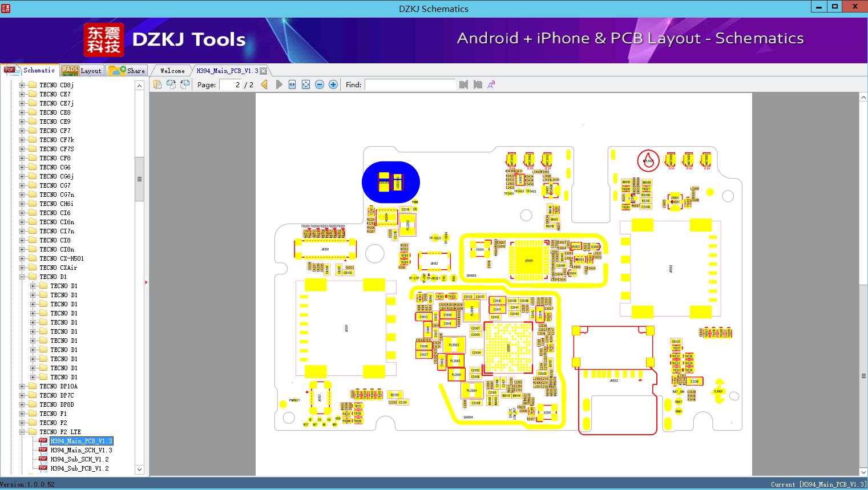
Task: Expand the TECNO DP7C folder node
Action: pos(22,395)
